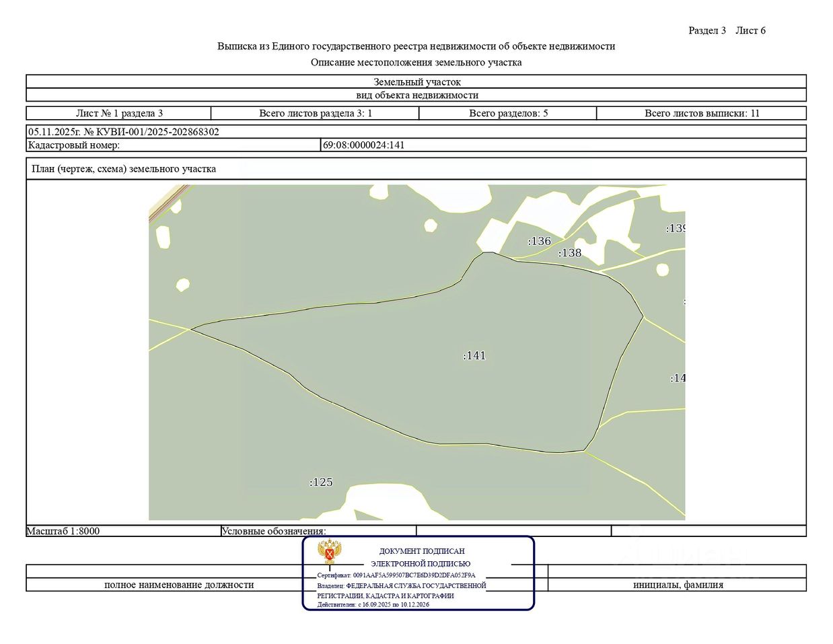Click the 'ЭЛЕКТРОННОЙ ПОДПИСЬЮ' stamp line
Image resolution: width=833 pixels, height=644 pixels.
[x=421, y=564]
